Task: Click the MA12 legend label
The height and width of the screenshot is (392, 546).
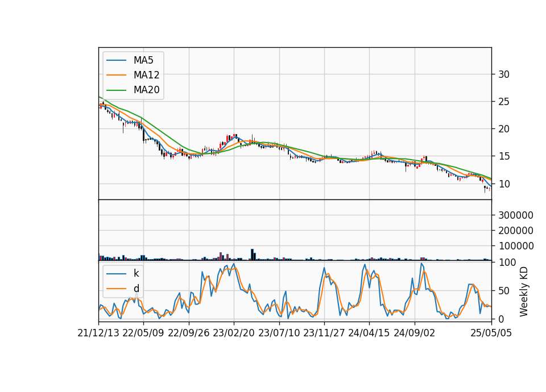Action: point(146,75)
